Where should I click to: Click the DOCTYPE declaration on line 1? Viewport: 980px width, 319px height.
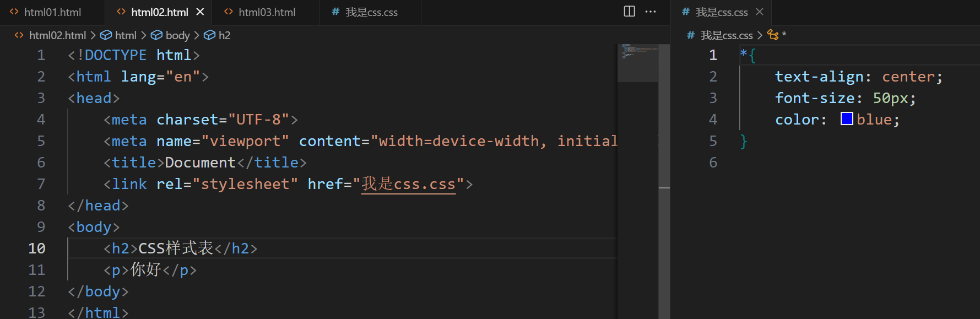point(134,55)
